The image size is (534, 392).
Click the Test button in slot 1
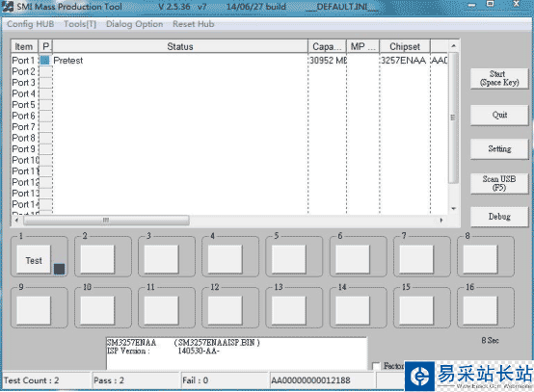pyautogui.click(x=34, y=260)
